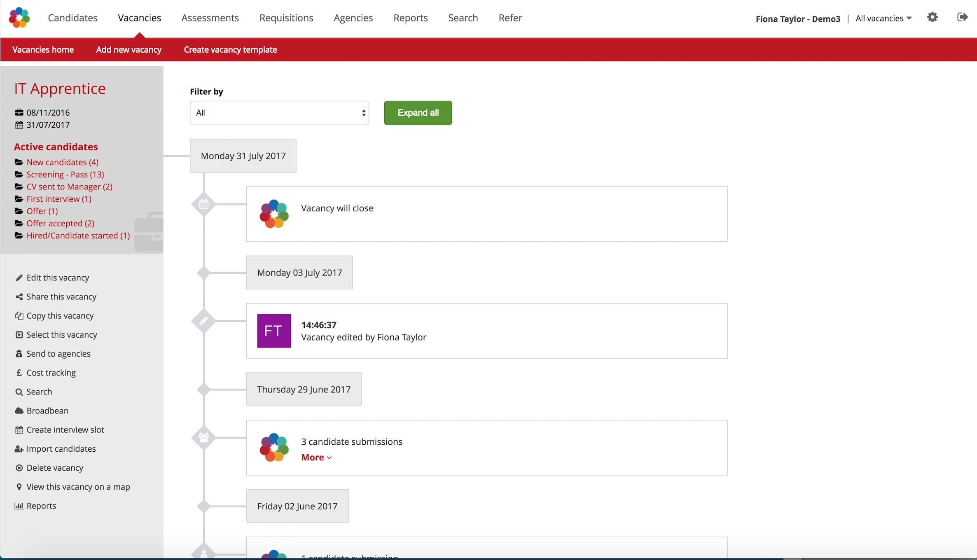Screen dimensions: 977x560
Task: Click the logout arrow icon
Action: pyautogui.click(x=962, y=17)
